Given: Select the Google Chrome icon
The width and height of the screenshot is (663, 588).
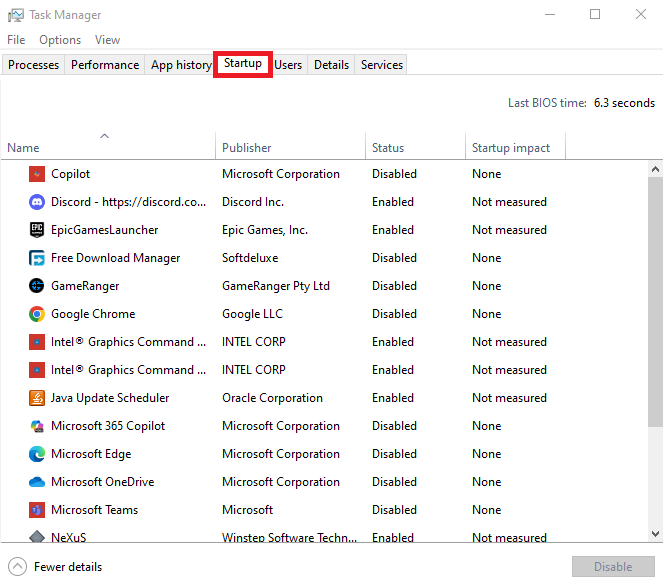Looking at the screenshot, I should (x=37, y=314).
